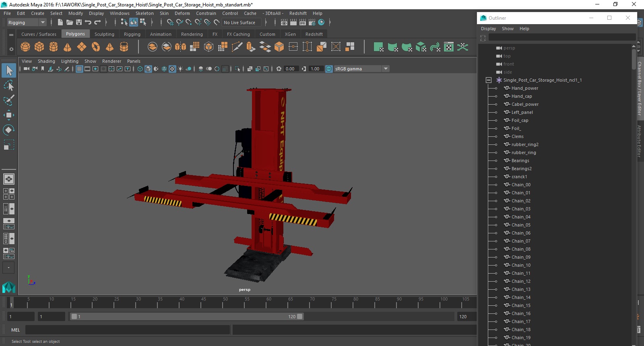Open the shelf options gear menu

click(x=11, y=49)
